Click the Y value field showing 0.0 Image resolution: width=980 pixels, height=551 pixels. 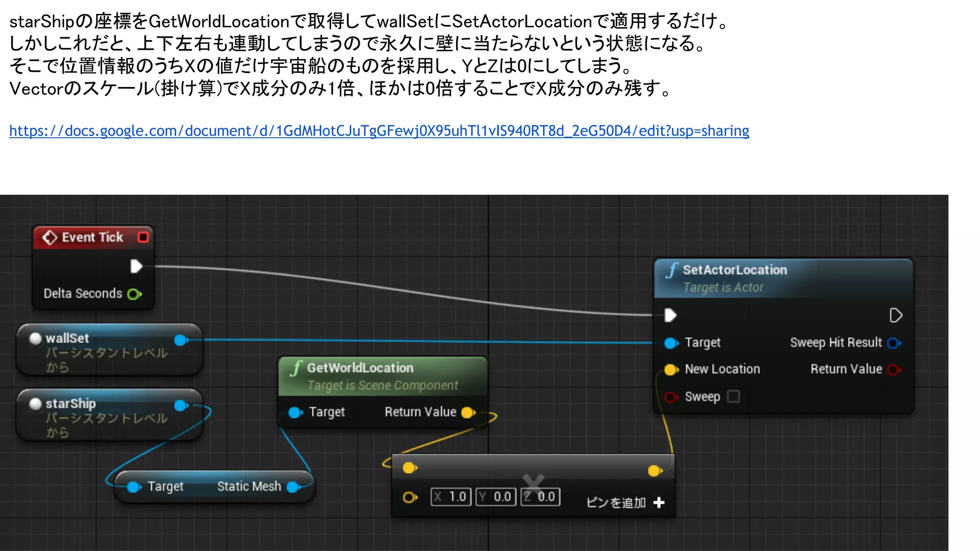(x=496, y=497)
